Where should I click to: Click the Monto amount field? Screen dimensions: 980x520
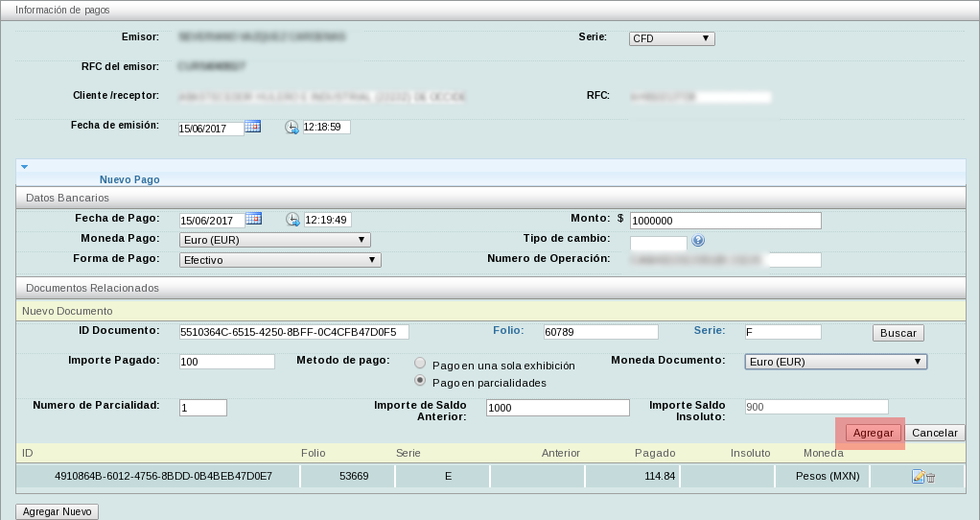pyautogui.click(x=725, y=221)
